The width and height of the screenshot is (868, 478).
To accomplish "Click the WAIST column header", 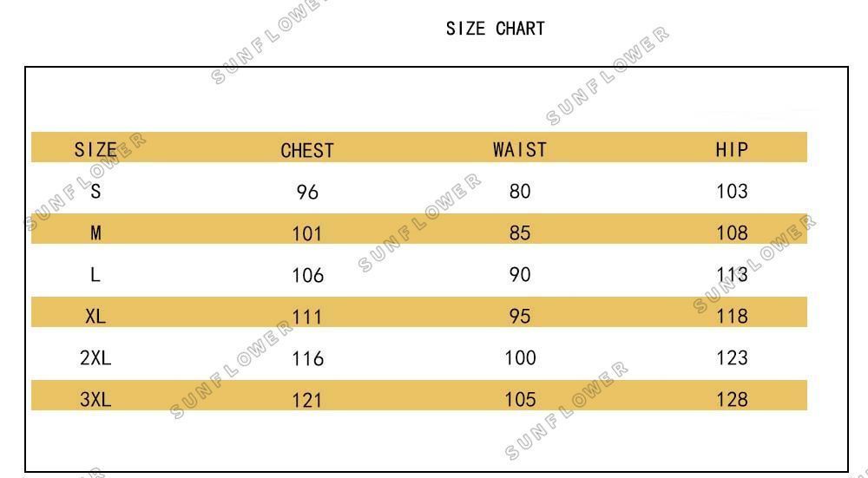I will [519, 149].
